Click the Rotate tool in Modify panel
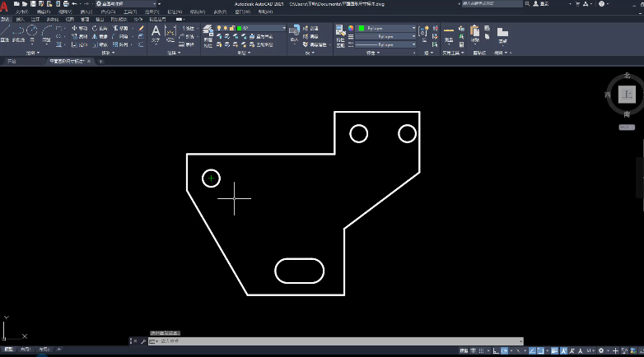The image size is (644, 357). pos(100,28)
